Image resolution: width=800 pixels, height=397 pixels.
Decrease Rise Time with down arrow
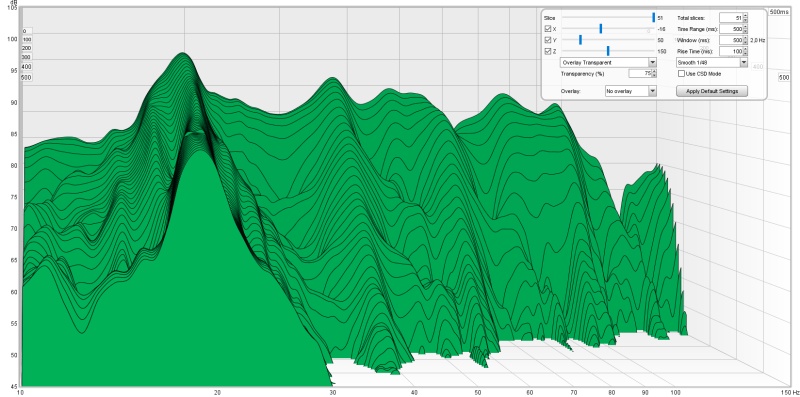(x=745, y=54)
